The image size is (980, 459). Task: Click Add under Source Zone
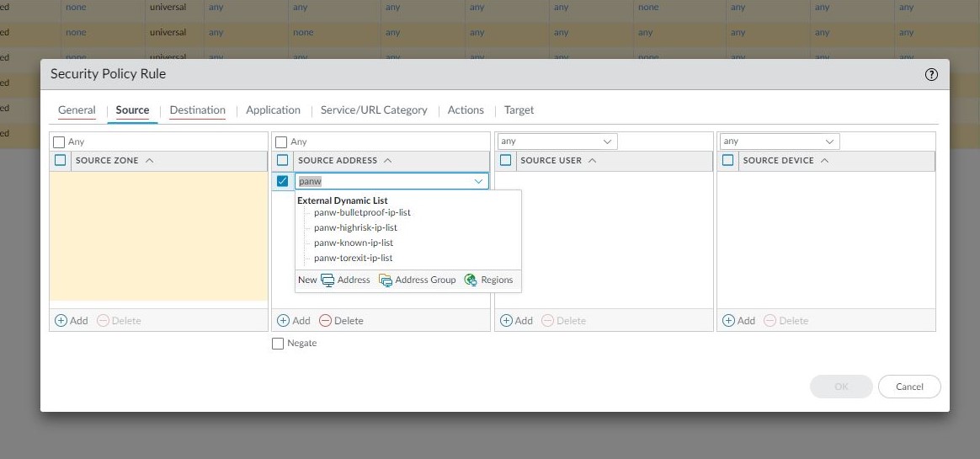click(x=72, y=321)
